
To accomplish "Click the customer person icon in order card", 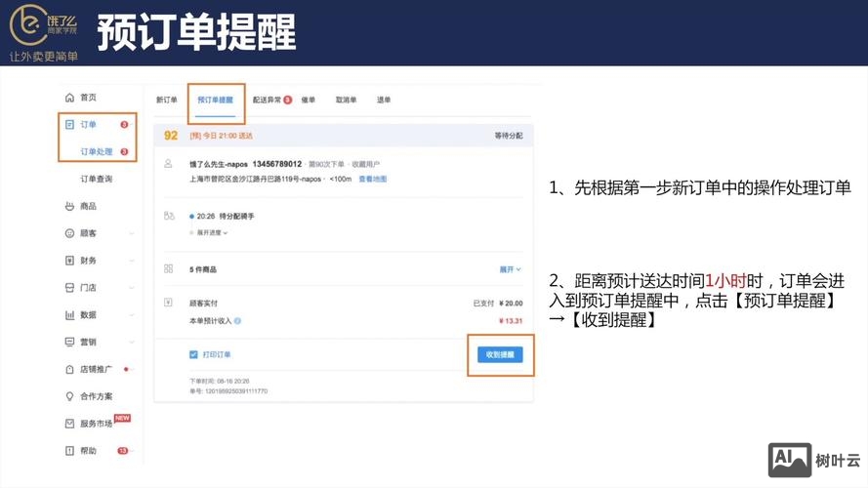I will click(x=168, y=164).
